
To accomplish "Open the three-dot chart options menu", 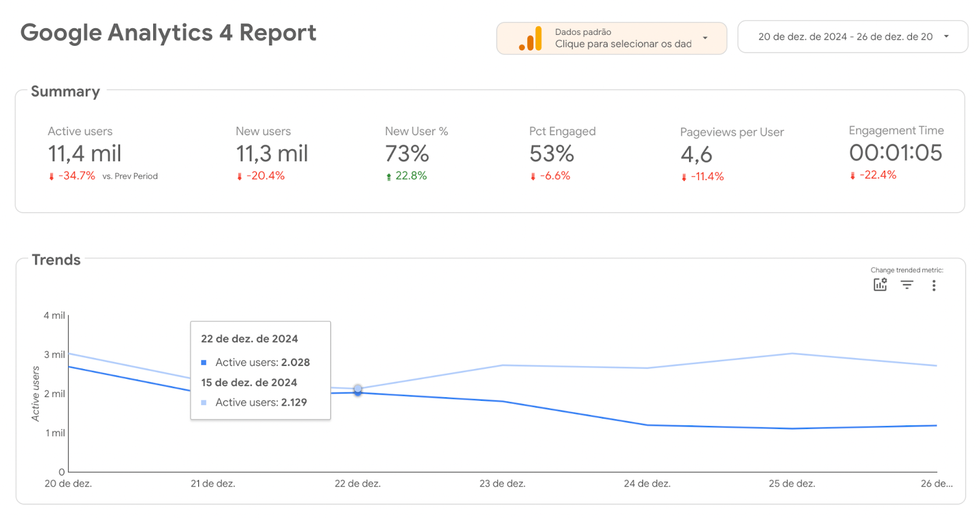I will pos(933,285).
